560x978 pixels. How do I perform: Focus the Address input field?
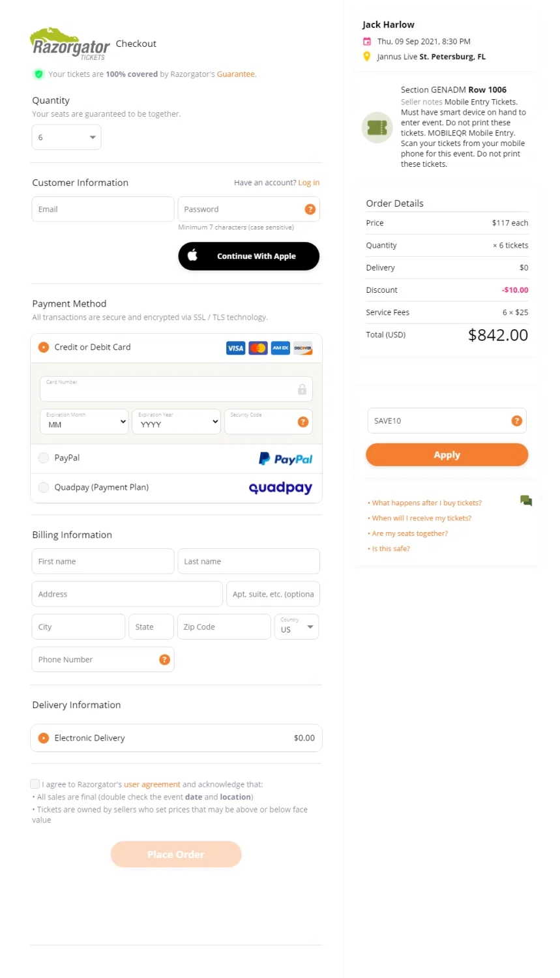[127, 594]
